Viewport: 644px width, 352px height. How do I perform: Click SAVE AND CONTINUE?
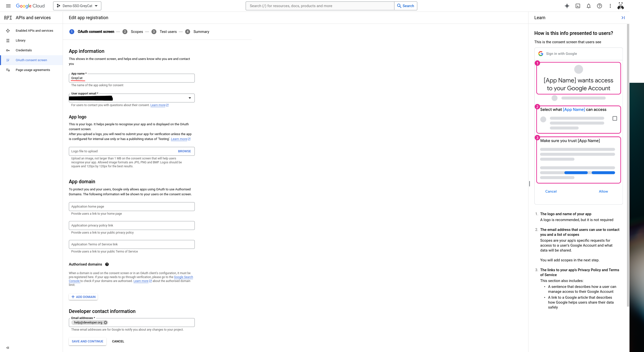(x=88, y=341)
